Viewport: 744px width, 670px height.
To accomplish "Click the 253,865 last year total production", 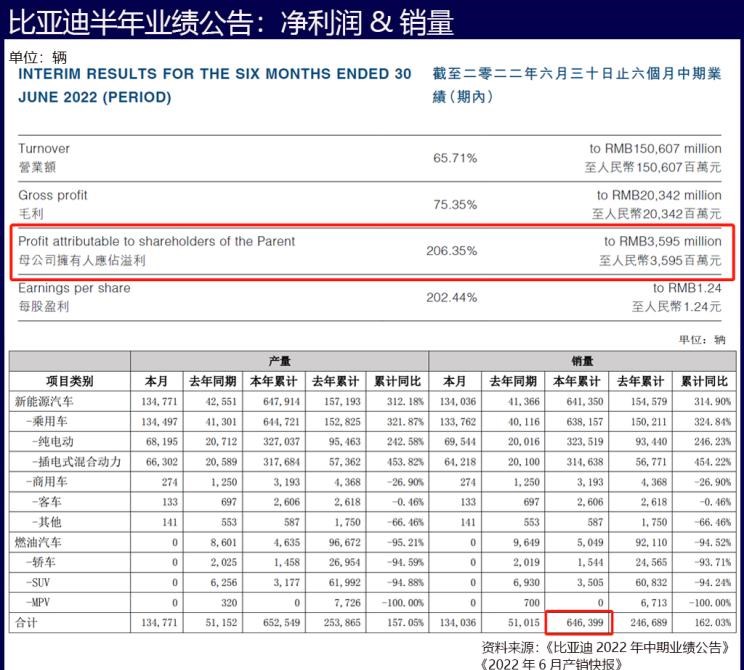I will coord(342,623).
